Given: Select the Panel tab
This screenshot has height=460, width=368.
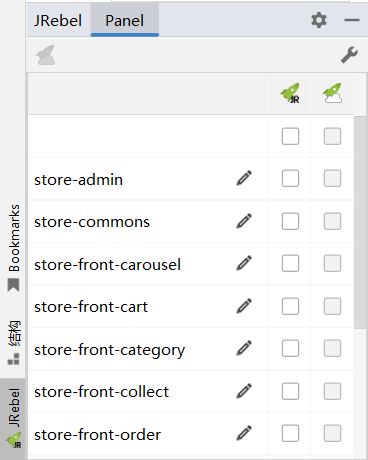Looking at the screenshot, I should coord(125,20).
